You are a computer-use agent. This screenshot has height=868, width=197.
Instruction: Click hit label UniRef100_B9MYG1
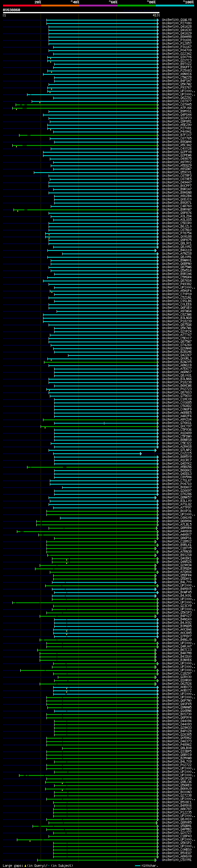[x=177, y=111]
